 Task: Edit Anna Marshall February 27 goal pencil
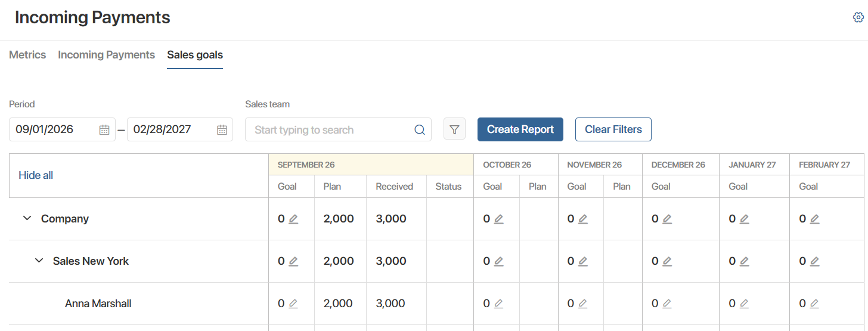(814, 304)
